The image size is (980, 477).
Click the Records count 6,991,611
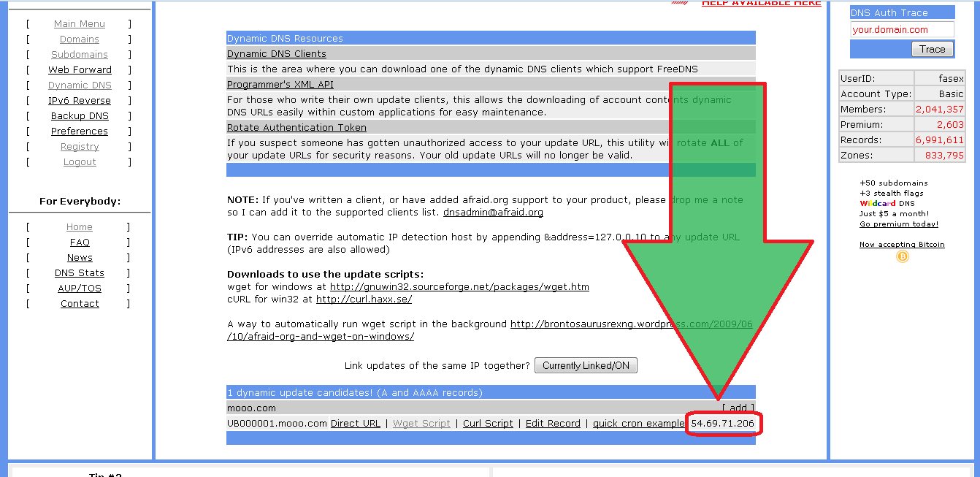tap(940, 140)
